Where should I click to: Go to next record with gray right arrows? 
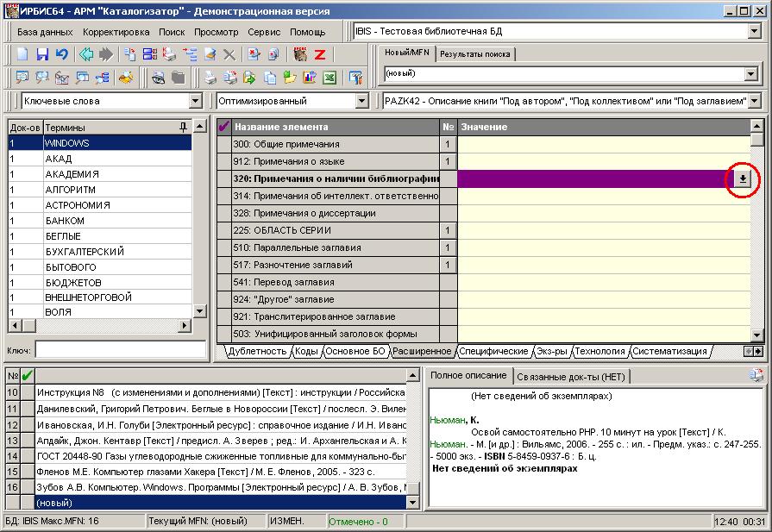106,54
